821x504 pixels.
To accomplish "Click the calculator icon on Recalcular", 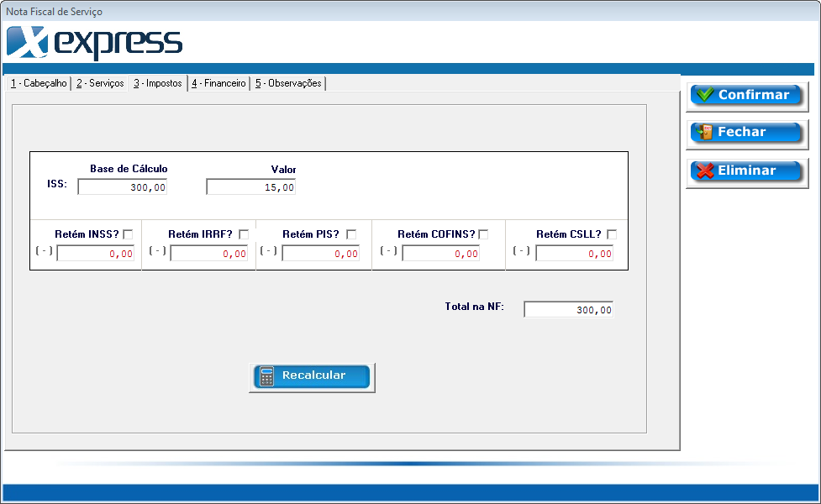I will pos(266,376).
